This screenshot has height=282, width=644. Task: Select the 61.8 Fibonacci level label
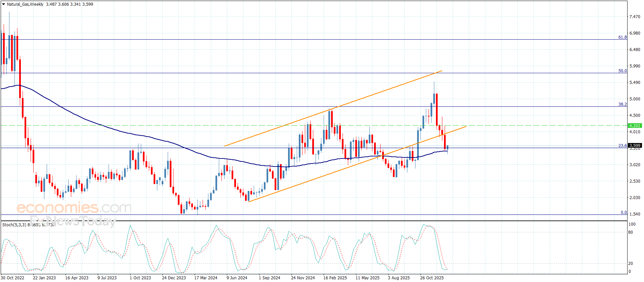[622, 37]
